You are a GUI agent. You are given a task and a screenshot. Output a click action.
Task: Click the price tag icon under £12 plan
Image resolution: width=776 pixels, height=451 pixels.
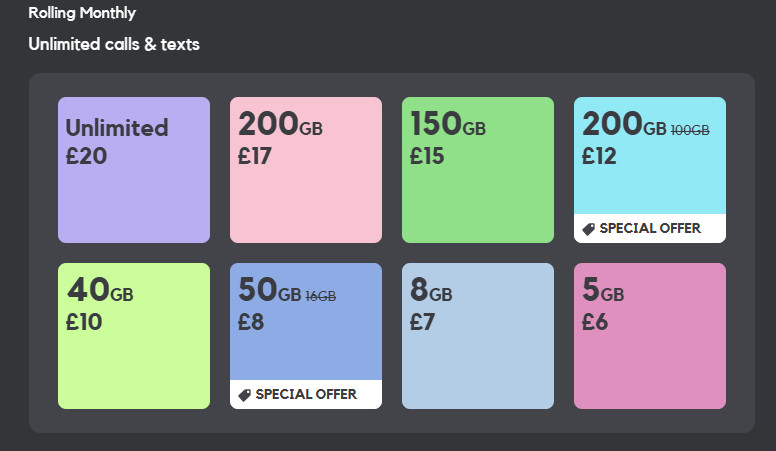click(x=588, y=229)
